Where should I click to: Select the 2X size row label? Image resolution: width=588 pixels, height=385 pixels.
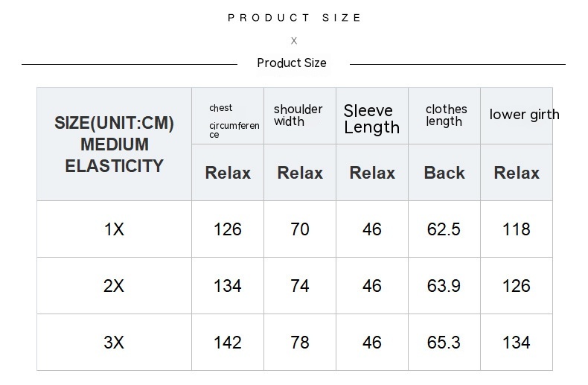(x=114, y=286)
